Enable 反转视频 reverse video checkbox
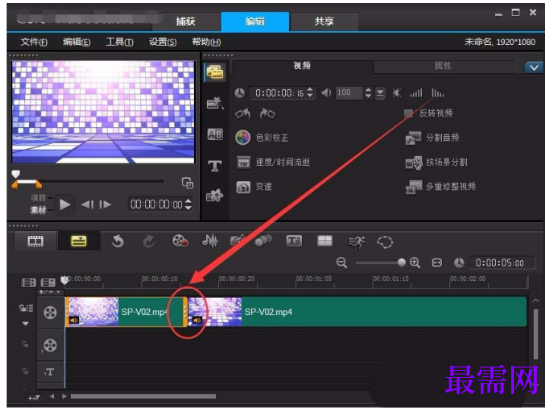 tap(409, 114)
